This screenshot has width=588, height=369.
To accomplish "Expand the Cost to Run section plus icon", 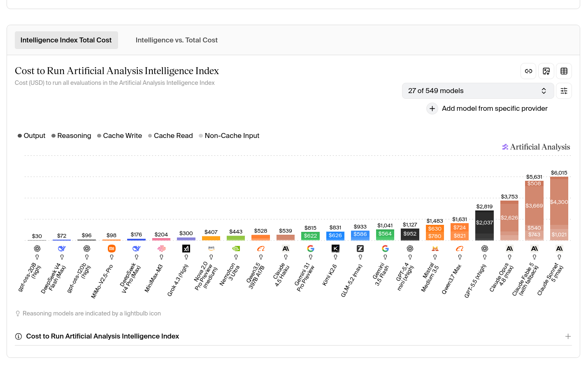I will (568, 336).
